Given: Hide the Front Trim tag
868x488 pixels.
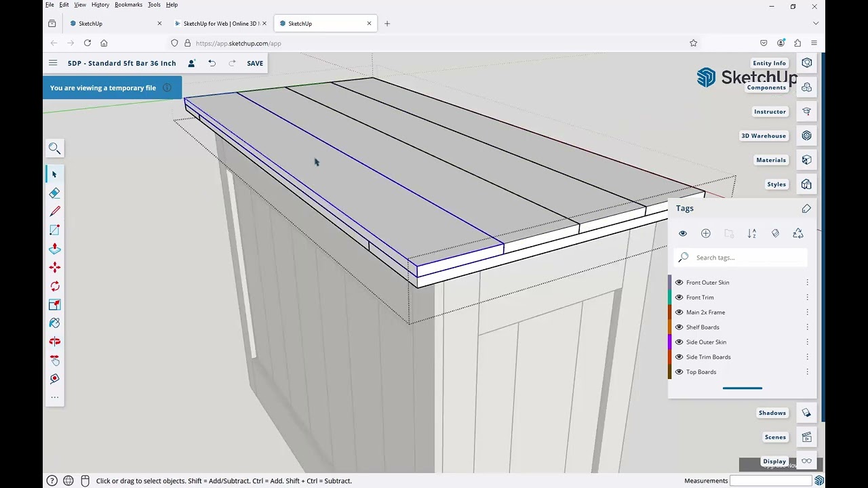Looking at the screenshot, I should [679, 298].
